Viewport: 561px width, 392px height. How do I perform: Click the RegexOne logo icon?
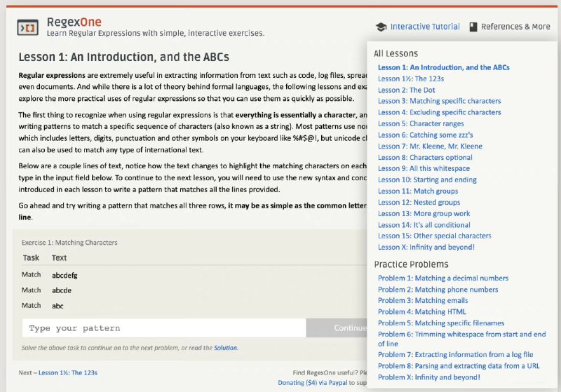point(29,27)
